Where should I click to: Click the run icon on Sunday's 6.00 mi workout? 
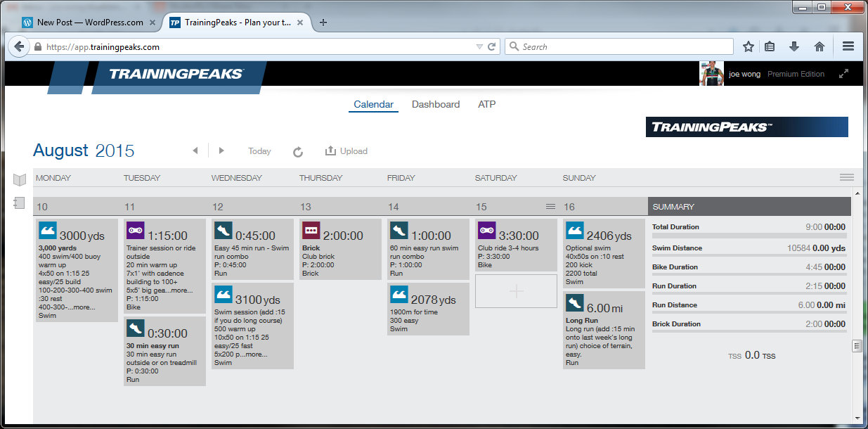(574, 304)
